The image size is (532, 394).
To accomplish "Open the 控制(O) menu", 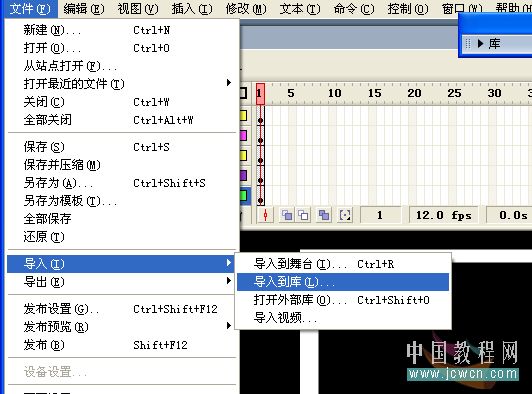I will (408, 9).
